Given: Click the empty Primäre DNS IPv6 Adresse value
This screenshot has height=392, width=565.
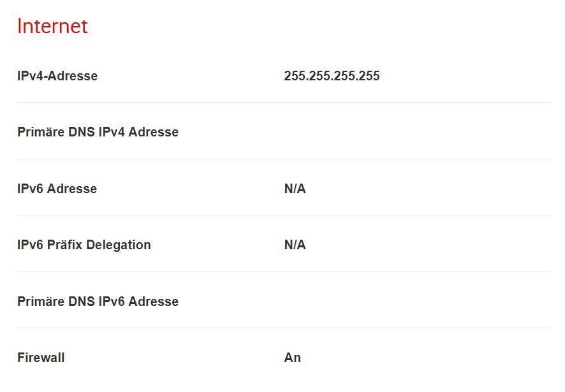Looking at the screenshot, I should click(x=332, y=301).
